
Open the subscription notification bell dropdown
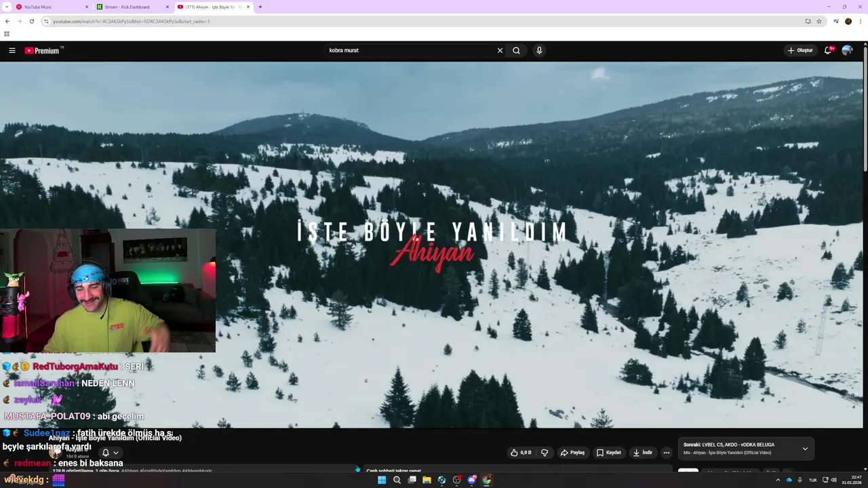click(x=110, y=453)
